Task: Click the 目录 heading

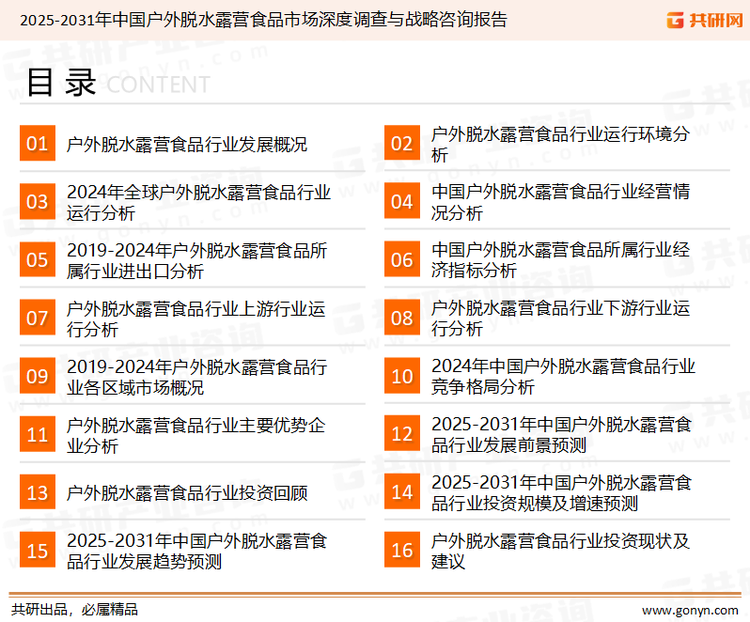Action: point(61,83)
